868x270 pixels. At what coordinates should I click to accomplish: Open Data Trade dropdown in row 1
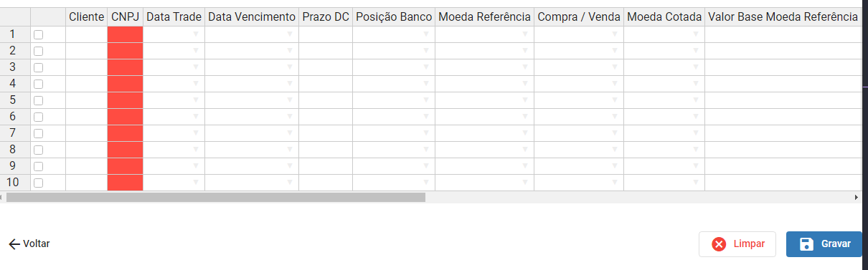tap(196, 34)
